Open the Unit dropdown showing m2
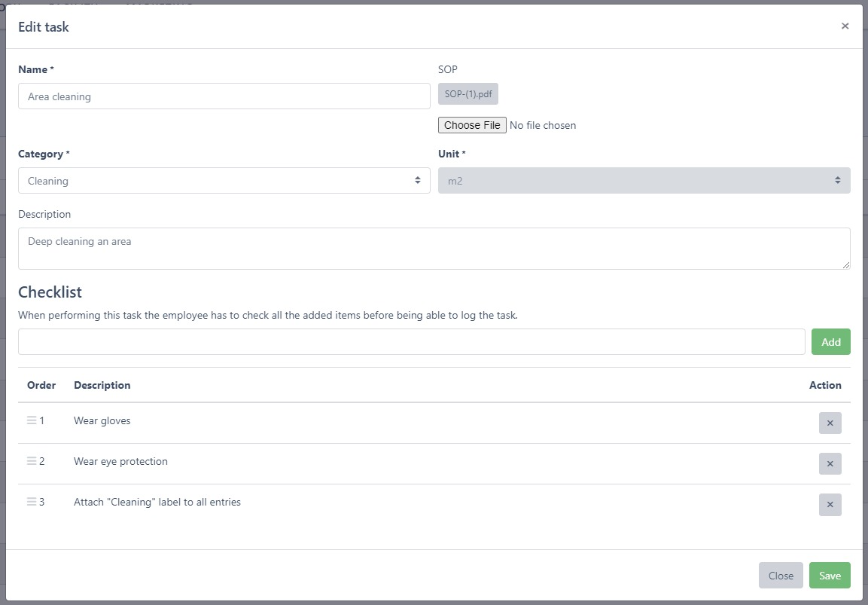Image resolution: width=868 pixels, height=605 pixels. point(644,181)
